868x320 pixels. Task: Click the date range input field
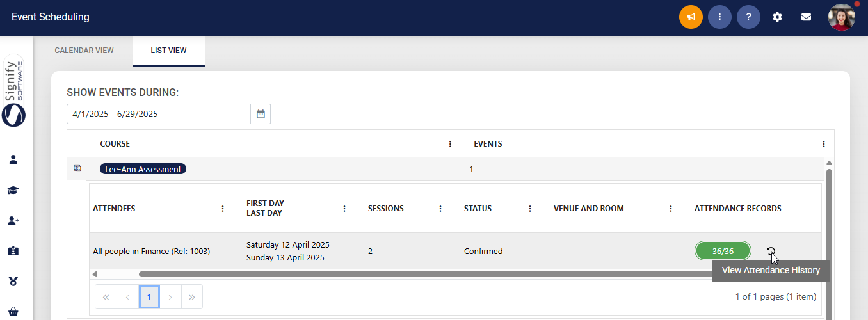[159, 114]
